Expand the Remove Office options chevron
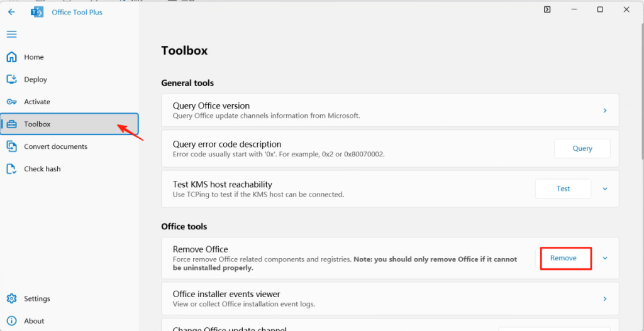This screenshot has height=331, width=644. coord(605,258)
